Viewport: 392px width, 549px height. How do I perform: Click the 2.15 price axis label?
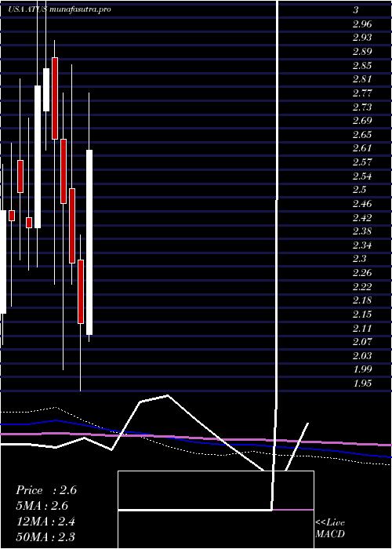coord(362,314)
